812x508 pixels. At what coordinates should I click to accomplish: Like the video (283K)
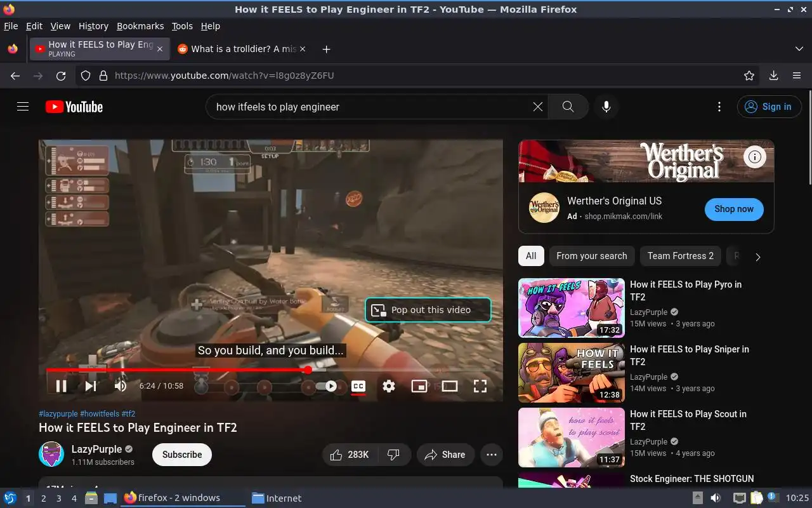click(350, 455)
